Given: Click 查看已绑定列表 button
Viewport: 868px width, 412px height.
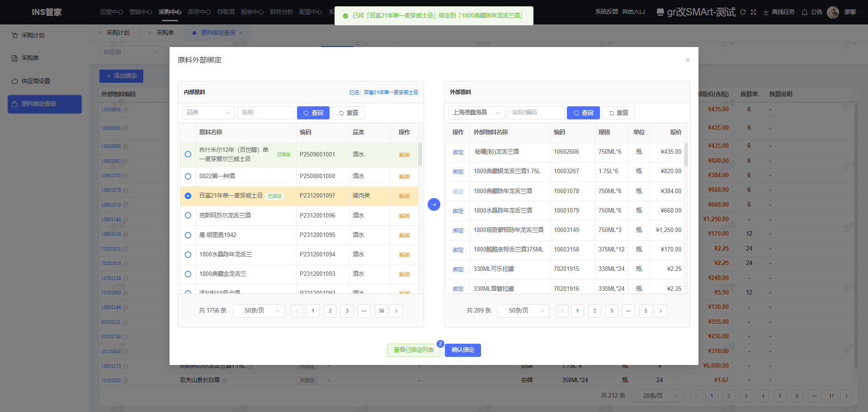Looking at the screenshot, I should 413,350.
